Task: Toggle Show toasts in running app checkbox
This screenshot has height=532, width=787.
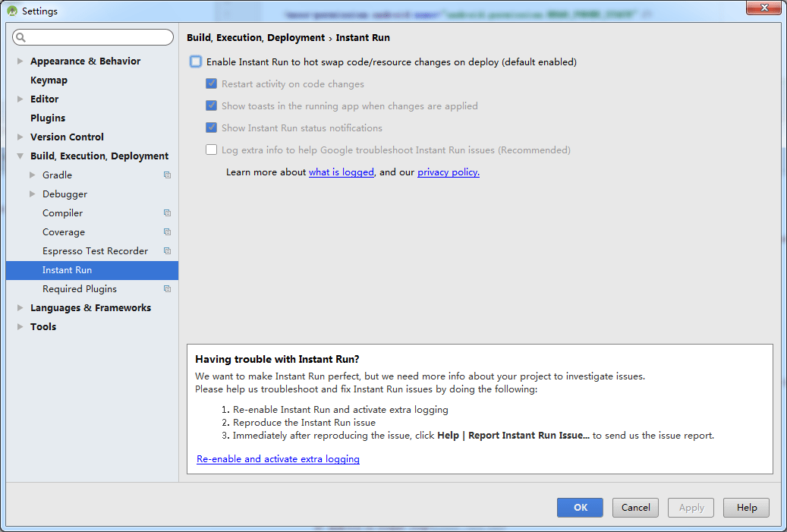Action: [211, 106]
